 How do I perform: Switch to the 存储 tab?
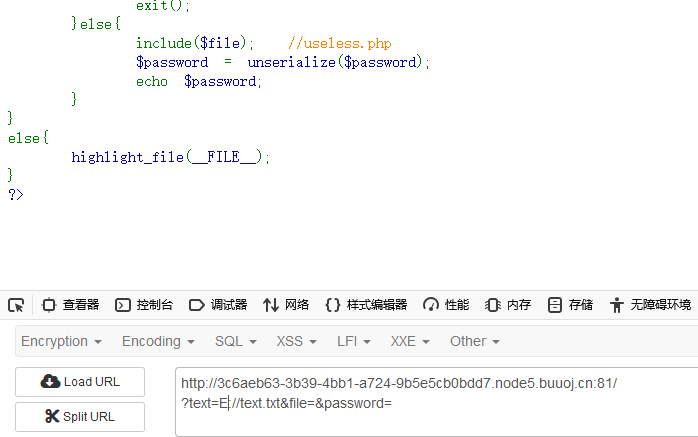[570, 305]
